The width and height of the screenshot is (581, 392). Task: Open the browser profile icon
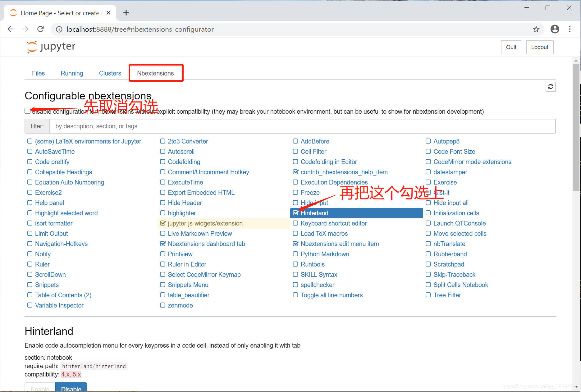coord(555,29)
